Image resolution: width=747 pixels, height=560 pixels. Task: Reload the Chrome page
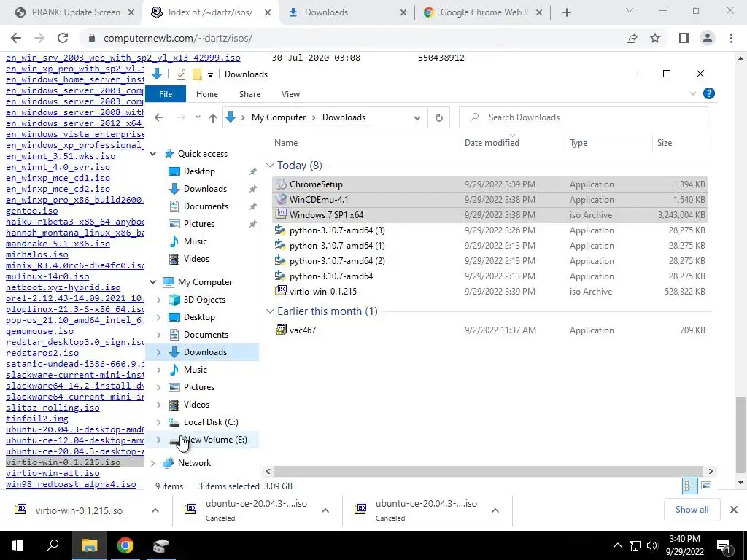click(x=63, y=38)
